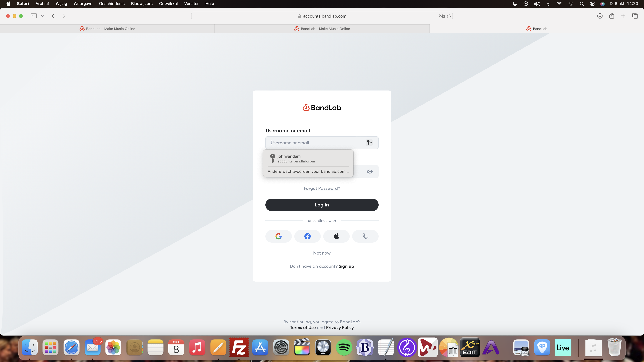Switch to first BandLab - Make Music Online tab

[107, 29]
